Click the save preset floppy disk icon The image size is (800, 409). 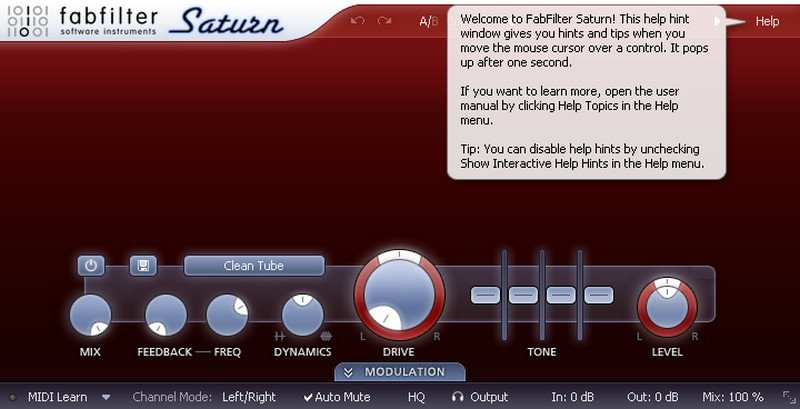click(x=143, y=266)
